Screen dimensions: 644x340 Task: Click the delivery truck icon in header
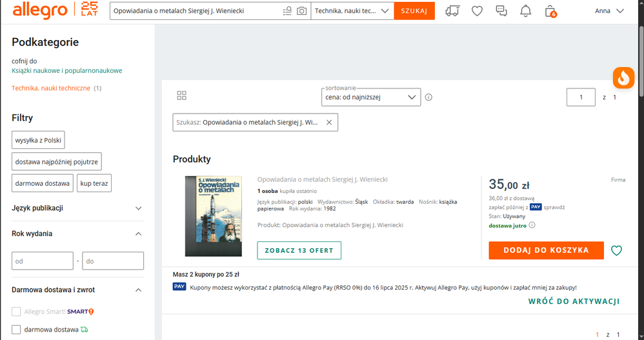click(453, 11)
